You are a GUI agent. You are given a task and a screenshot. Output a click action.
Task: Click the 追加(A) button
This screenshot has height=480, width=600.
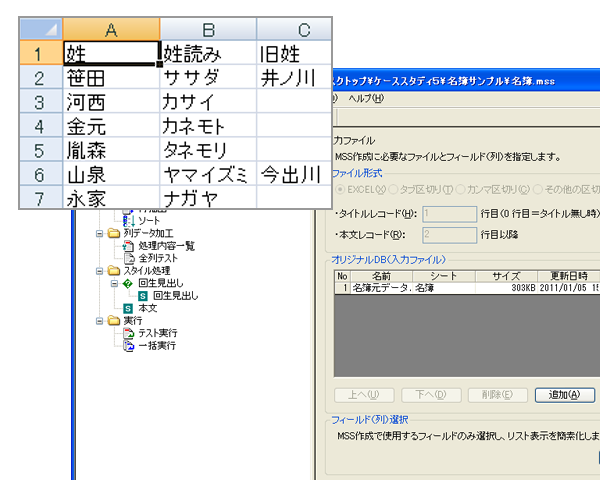pyautogui.click(x=565, y=395)
